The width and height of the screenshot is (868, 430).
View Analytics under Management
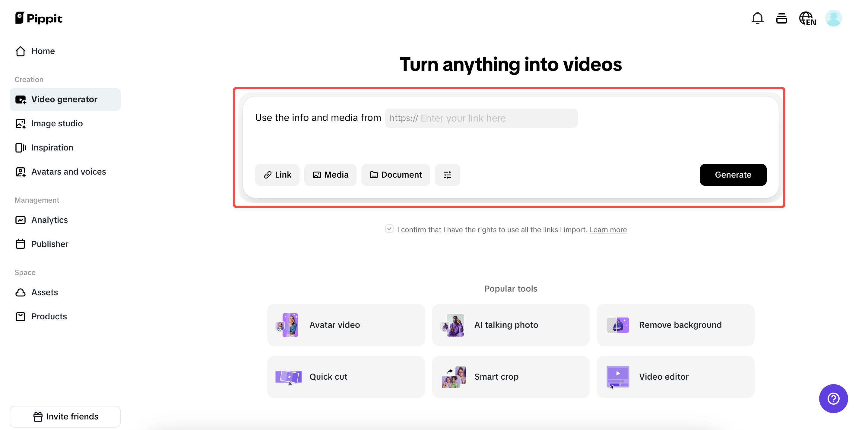(x=49, y=220)
